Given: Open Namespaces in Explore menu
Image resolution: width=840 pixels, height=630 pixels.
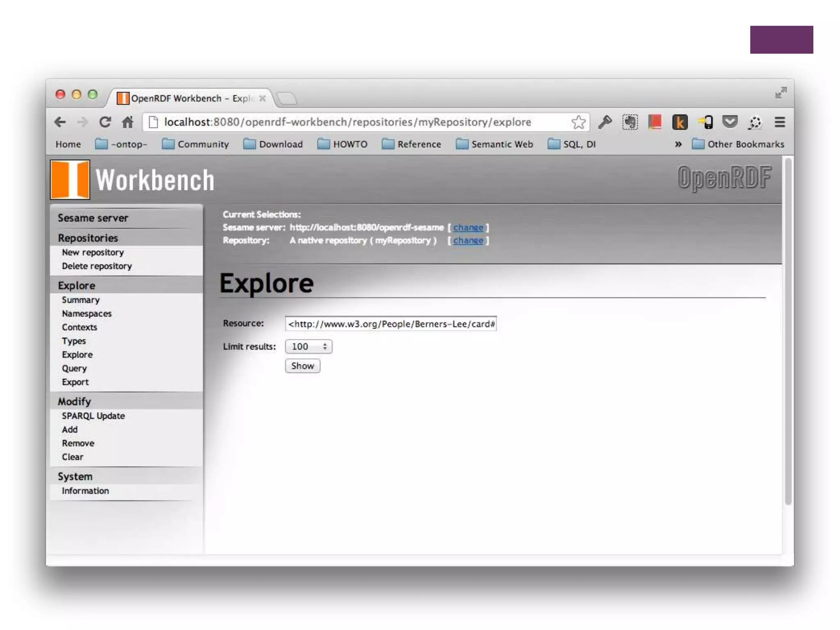Looking at the screenshot, I should (87, 314).
